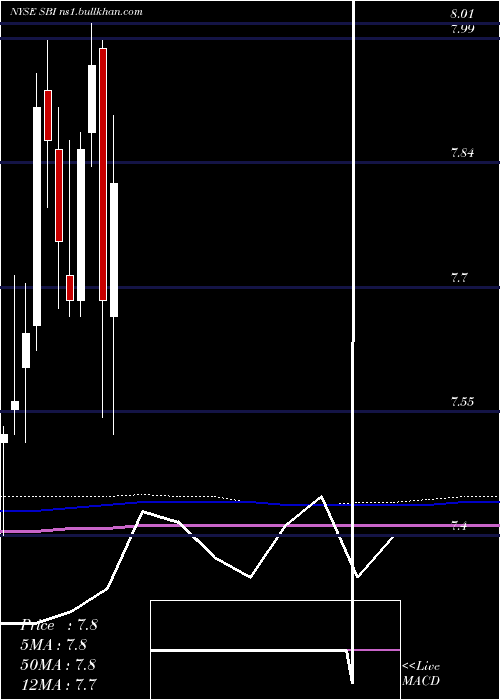Click the NYSE SBI ns1.bullkhan.com title text
Screen dimensions: 500x700
[x=76, y=12]
